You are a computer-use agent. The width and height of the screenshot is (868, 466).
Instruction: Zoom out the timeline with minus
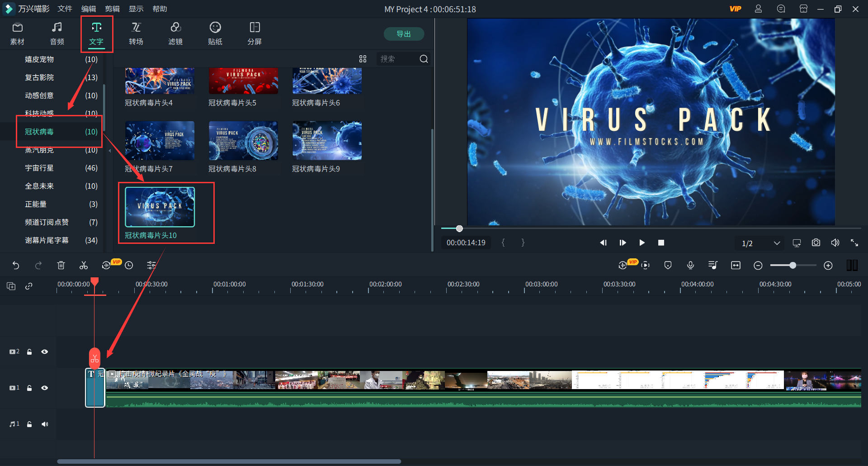758,266
